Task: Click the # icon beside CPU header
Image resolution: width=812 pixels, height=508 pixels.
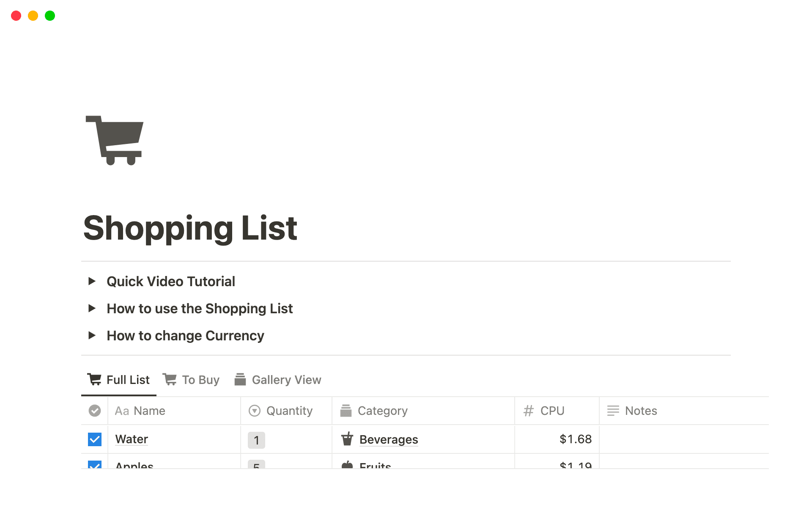Action: [x=528, y=410]
